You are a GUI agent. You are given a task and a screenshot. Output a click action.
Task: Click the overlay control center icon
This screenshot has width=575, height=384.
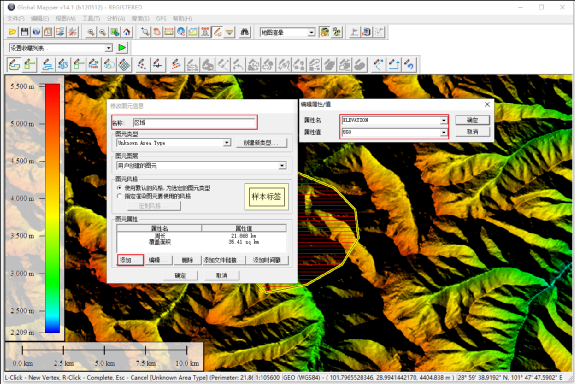pos(61,32)
